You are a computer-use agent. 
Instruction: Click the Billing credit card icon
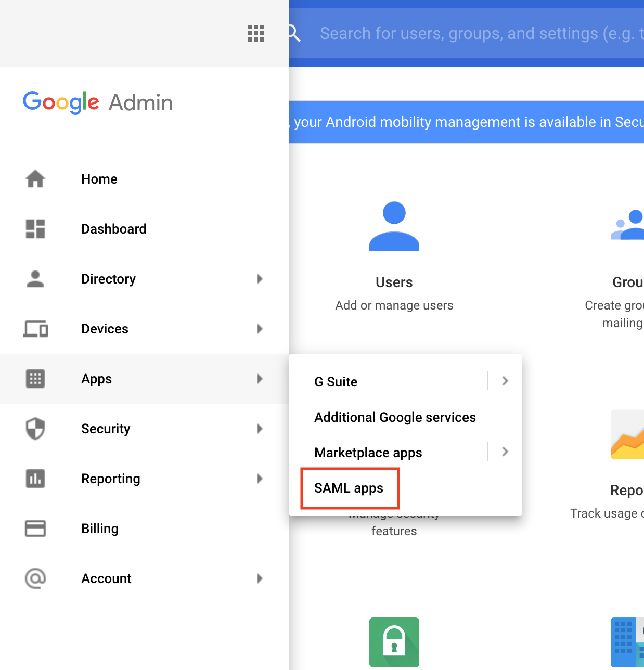coord(35,529)
